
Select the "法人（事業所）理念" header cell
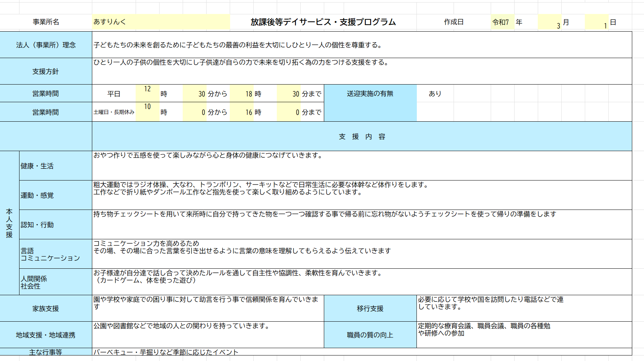[x=46, y=45]
